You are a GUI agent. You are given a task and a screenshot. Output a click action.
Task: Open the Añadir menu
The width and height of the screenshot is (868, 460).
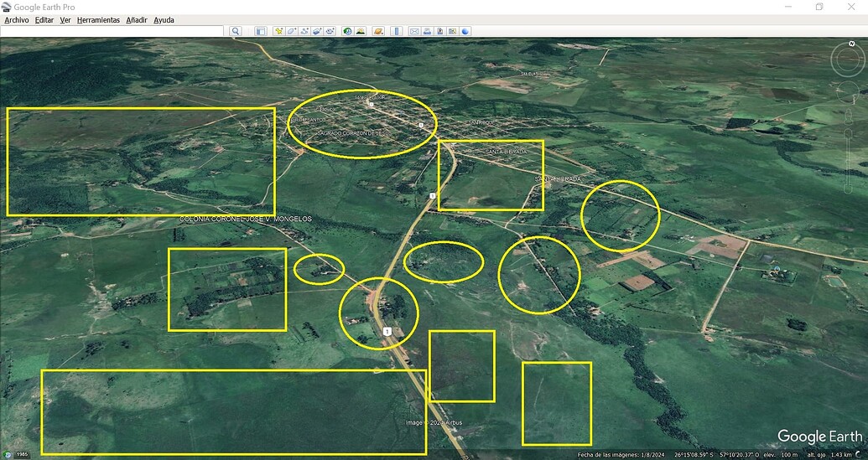(137, 19)
